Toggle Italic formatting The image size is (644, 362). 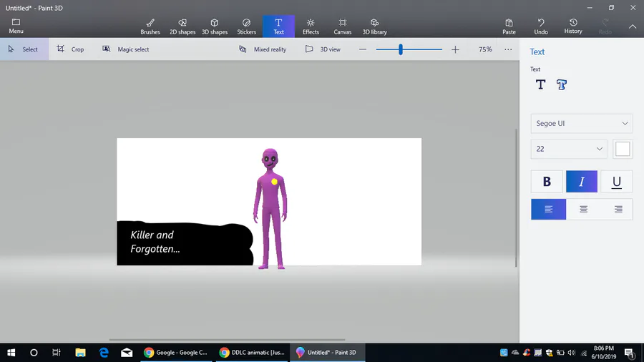pos(582,182)
